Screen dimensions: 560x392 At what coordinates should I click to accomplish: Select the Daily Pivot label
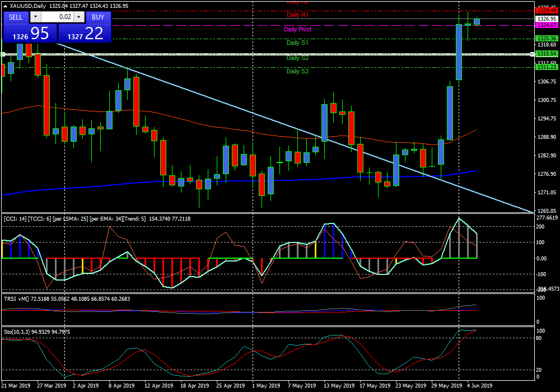point(297,29)
